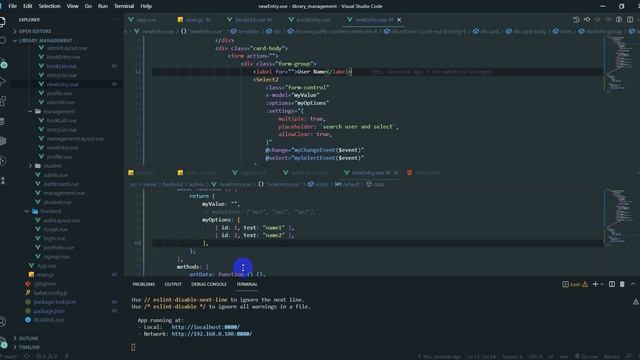Open Manage gear icon in activity bar
This screenshot has width=640, height=360.
click(x=3, y=342)
